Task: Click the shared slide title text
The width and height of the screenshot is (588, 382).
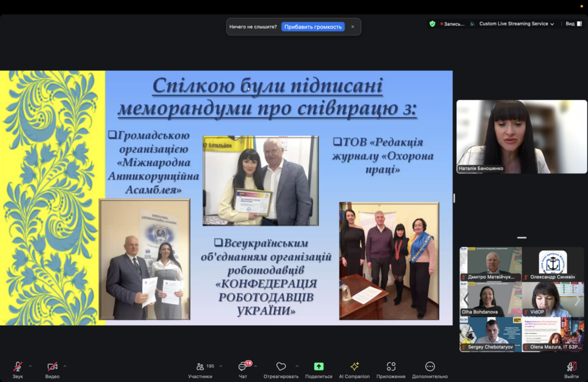Action: [268, 97]
